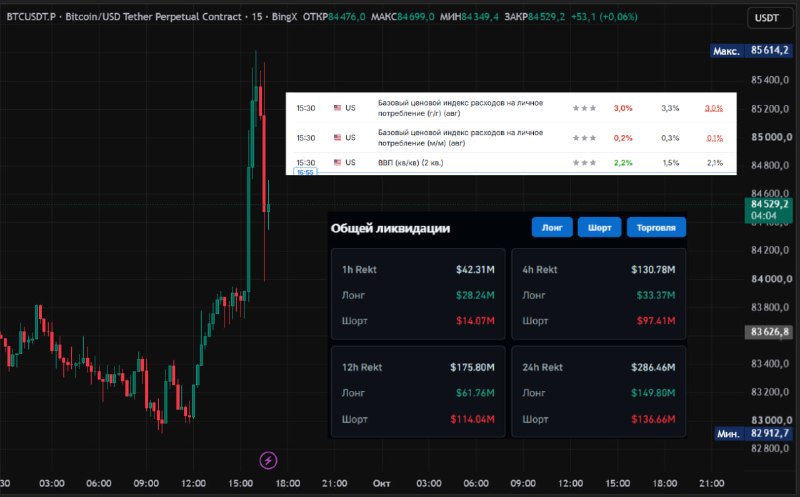Image resolution: width=800 pixels, height=497 pixels.
Task: Click the PCE index (м/м) event name
Action: (460, 138)
